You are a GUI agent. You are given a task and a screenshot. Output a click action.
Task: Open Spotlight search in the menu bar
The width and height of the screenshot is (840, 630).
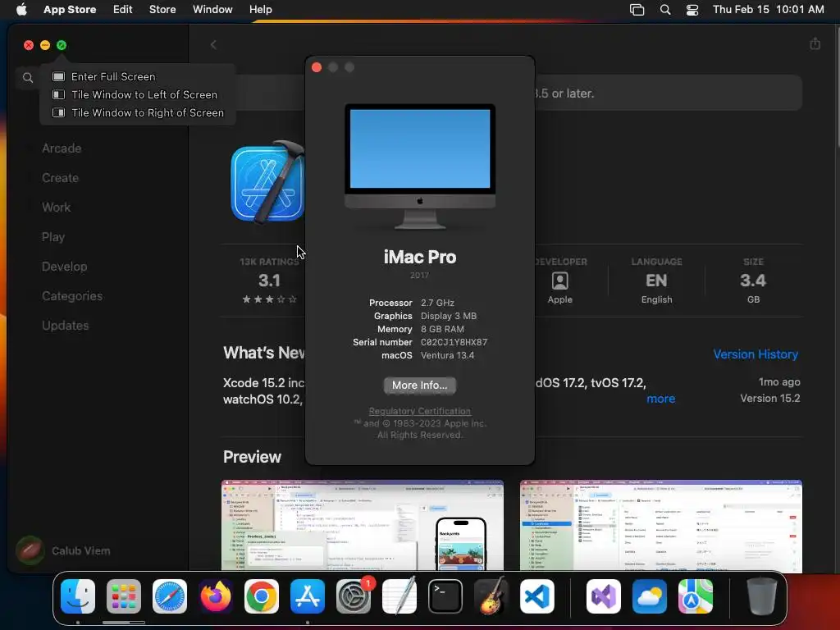pos(664,10)
